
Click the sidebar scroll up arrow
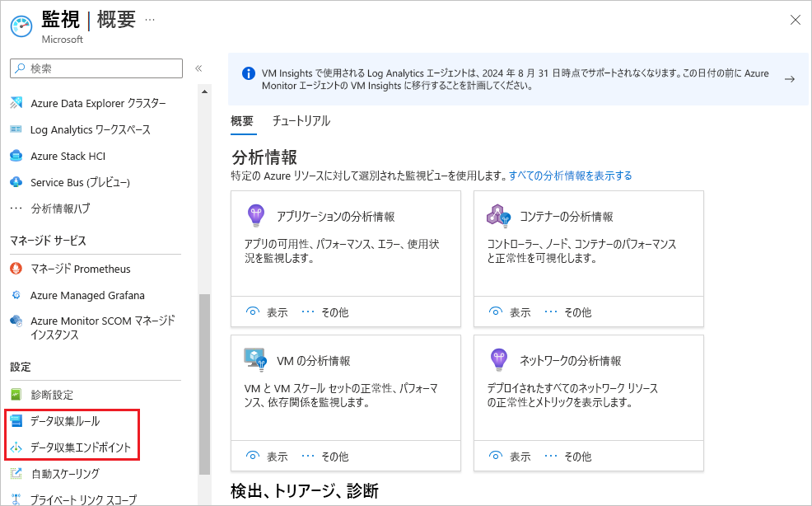pos(204,91)
